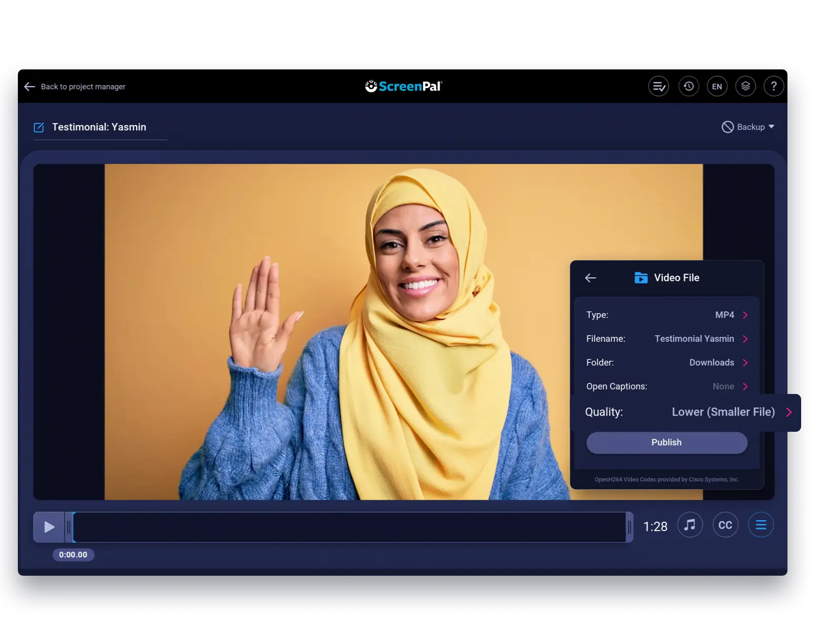Click the timeline scrub bar track
819x644 pixels.
350,527
